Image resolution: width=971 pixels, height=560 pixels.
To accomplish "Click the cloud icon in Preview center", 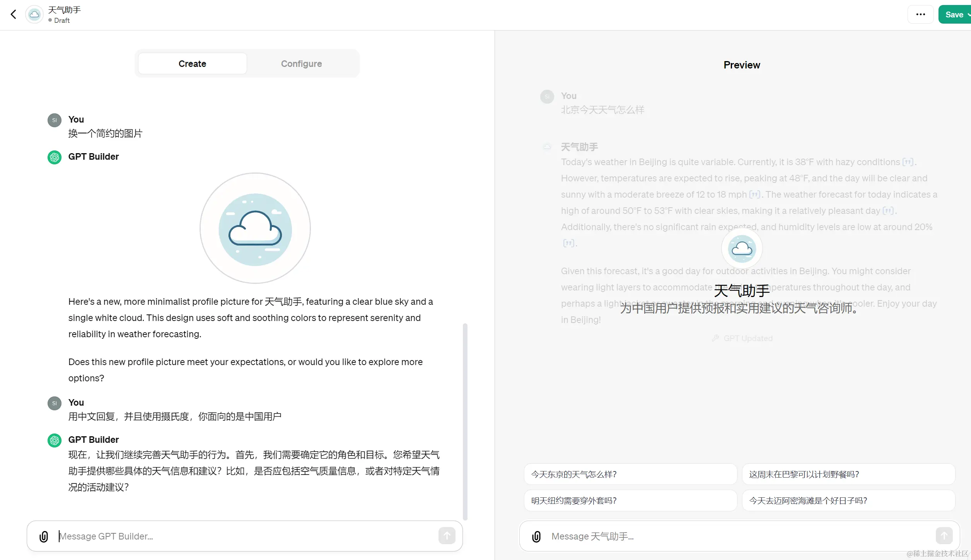I will tap(742, 249).
